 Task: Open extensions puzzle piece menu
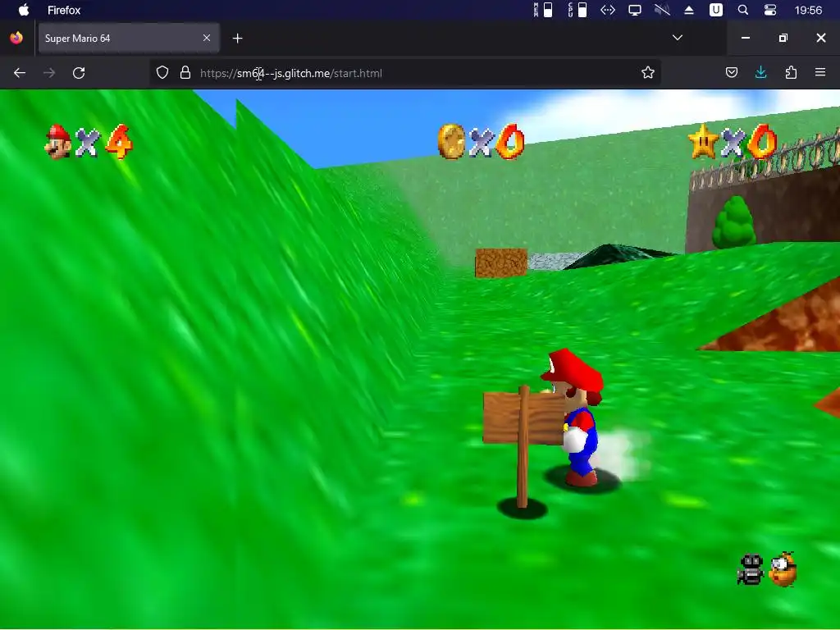pos(791,72)
